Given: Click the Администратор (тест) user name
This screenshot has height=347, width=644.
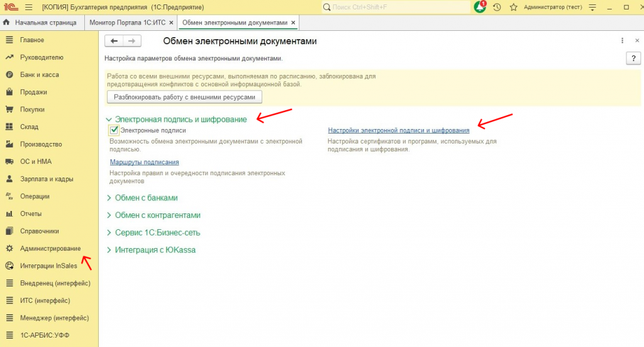Looking at the screenshot, I should pyautogui.click(x=553, y=7).
